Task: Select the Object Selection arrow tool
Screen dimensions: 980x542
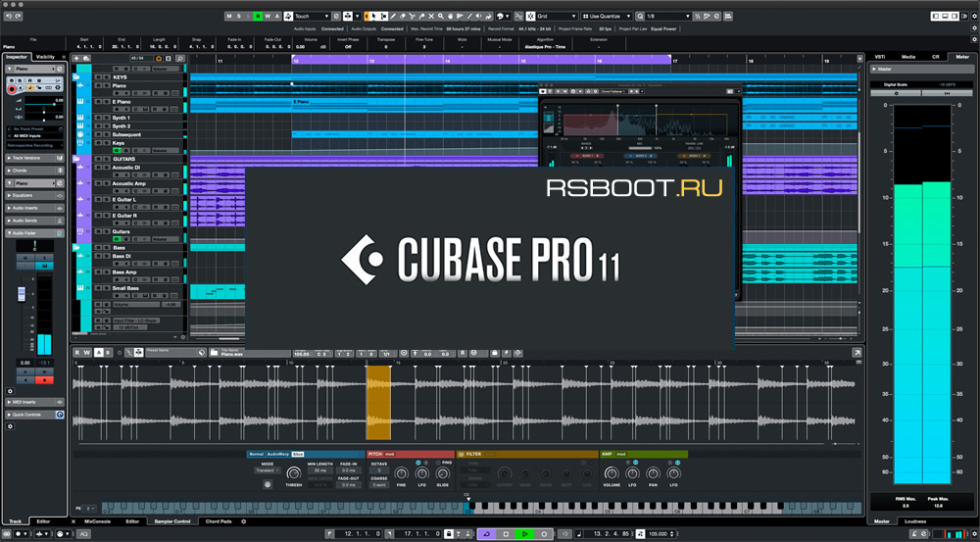Action: click(373, 17)
